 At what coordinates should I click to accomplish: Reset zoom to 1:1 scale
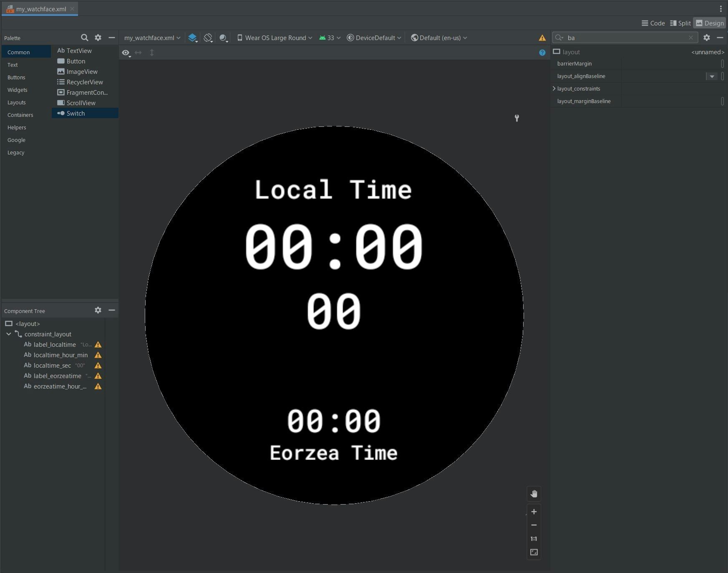[x=534, y=539]
